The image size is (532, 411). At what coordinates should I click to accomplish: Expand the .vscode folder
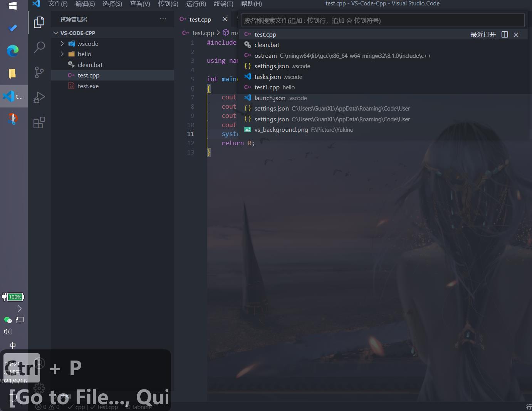[x=62, y=44]
